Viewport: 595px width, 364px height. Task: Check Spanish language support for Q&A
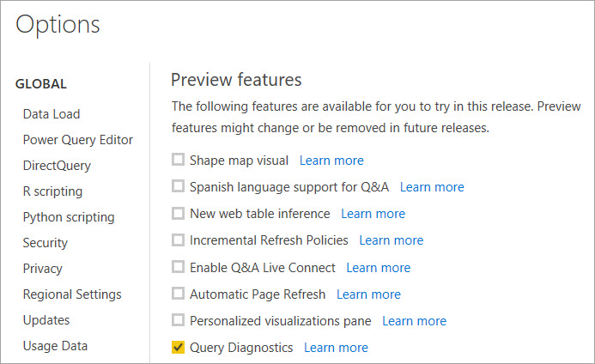[178, 187]
